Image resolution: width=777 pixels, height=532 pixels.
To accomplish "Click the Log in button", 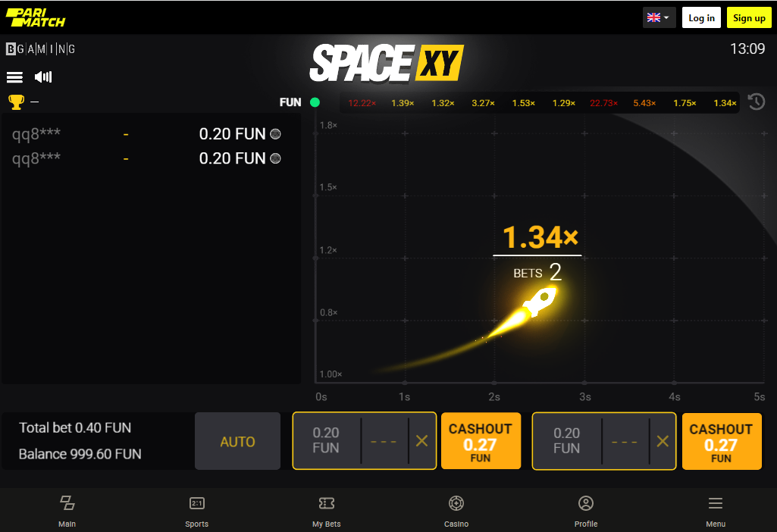I will [x=701, y=18].
